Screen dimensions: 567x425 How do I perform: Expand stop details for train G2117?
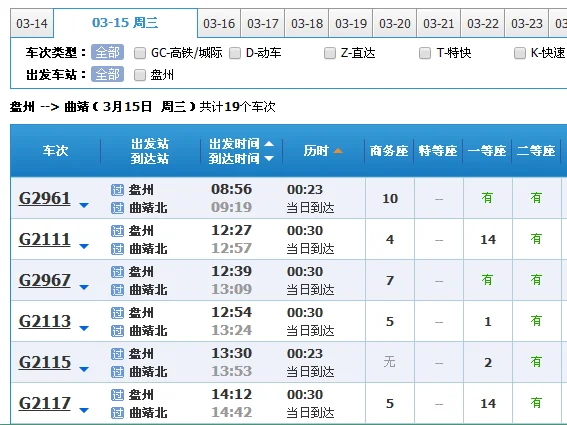point(84,411)
